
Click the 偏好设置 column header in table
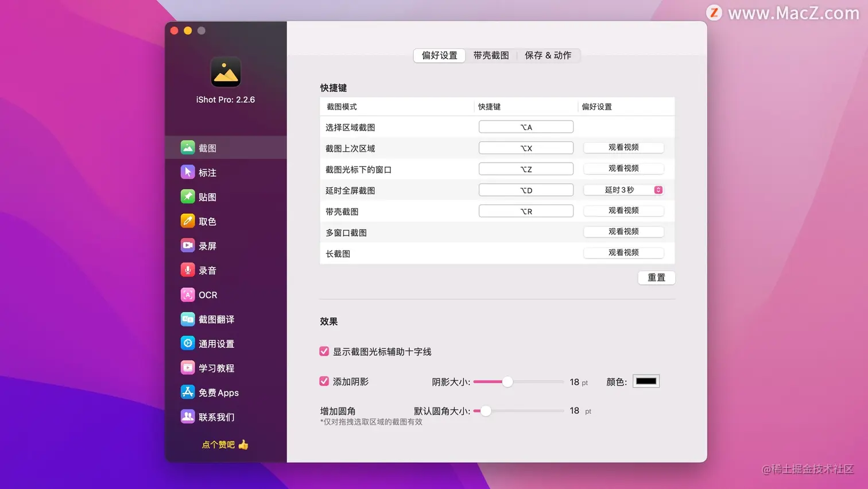596,107
